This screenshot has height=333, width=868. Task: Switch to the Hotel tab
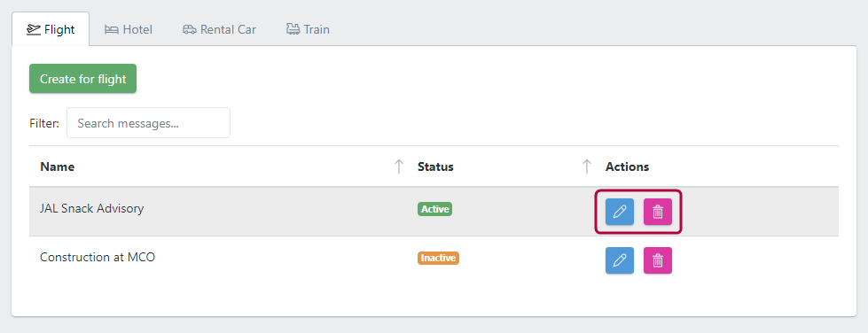coord(129,29)
